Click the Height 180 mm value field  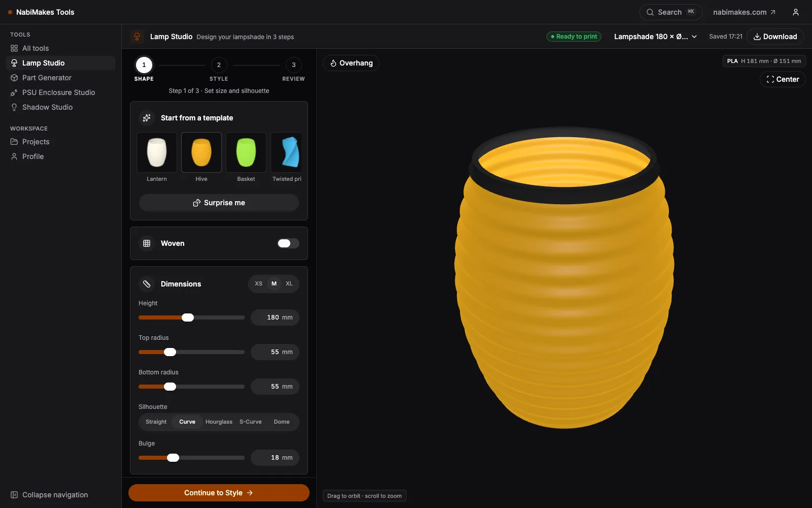tap(275, 317)
